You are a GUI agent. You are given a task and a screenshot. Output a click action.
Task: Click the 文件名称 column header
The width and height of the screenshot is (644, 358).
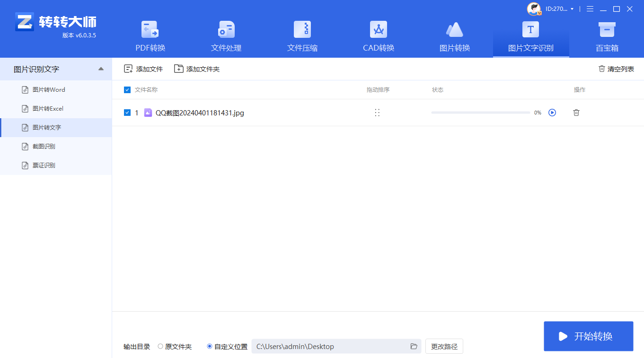coord(146,90)
